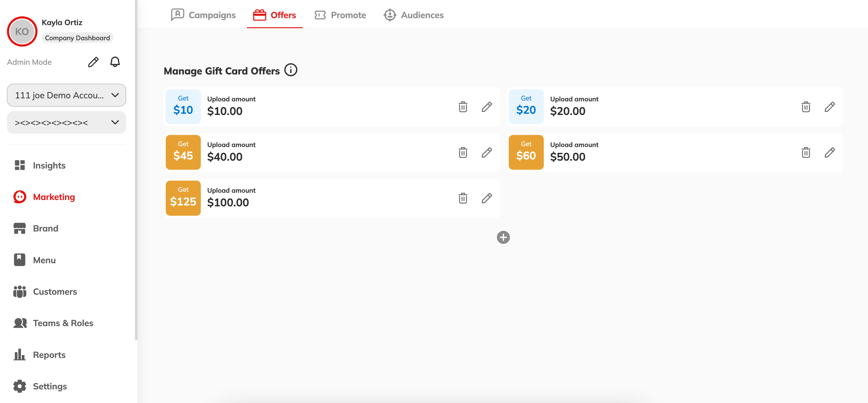Open the Audiences tab
Screen dimensions: 868x403
pos(413,15)
